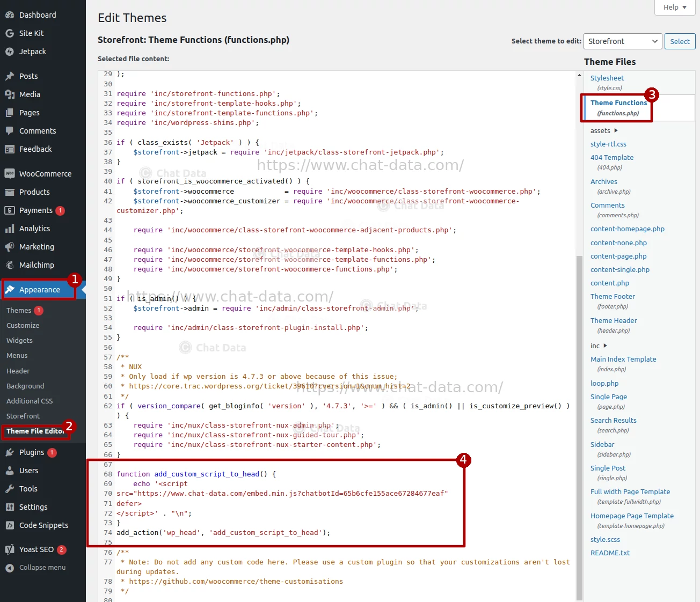Open 404 Template file
700x602 pixels.
[612, 162]
